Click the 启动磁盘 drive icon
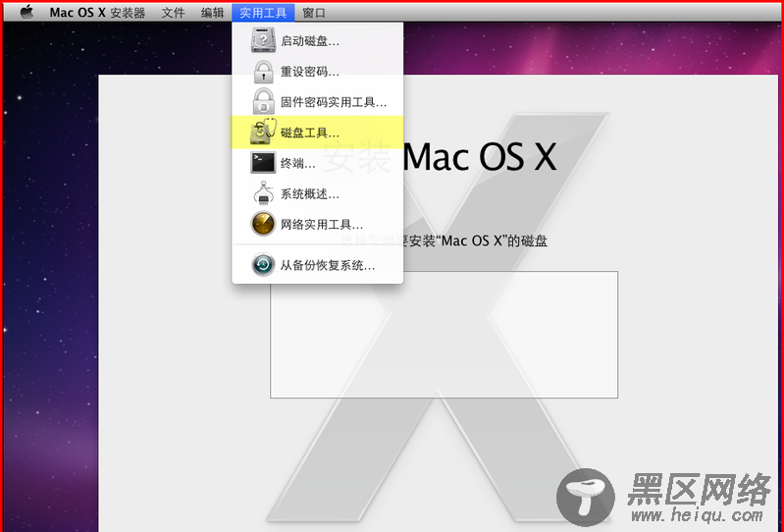 tap(263, 40)
